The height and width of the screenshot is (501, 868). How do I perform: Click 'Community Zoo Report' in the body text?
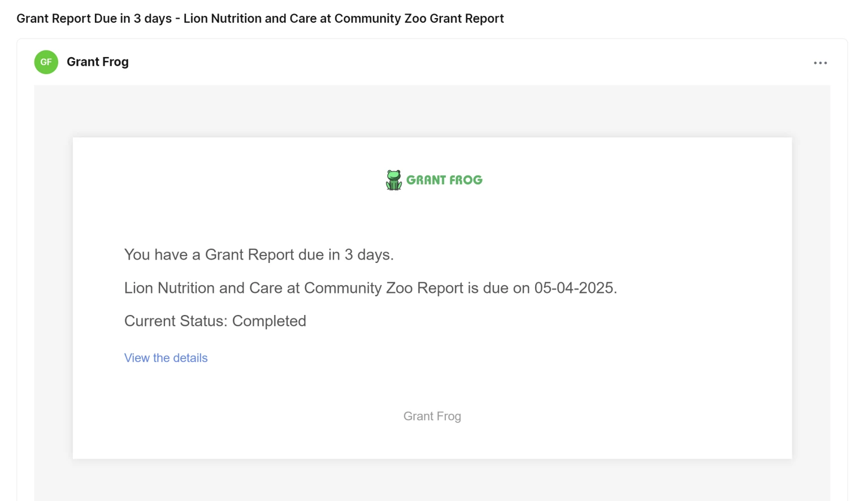(383, 288)
